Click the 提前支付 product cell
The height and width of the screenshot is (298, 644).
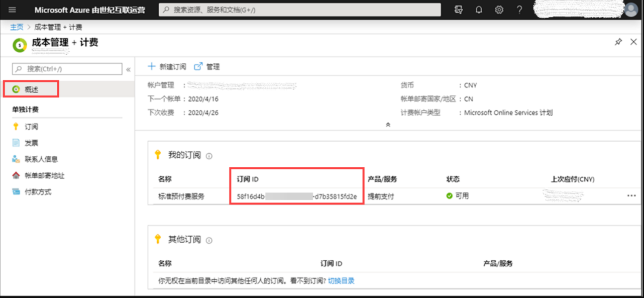[381, 196]
